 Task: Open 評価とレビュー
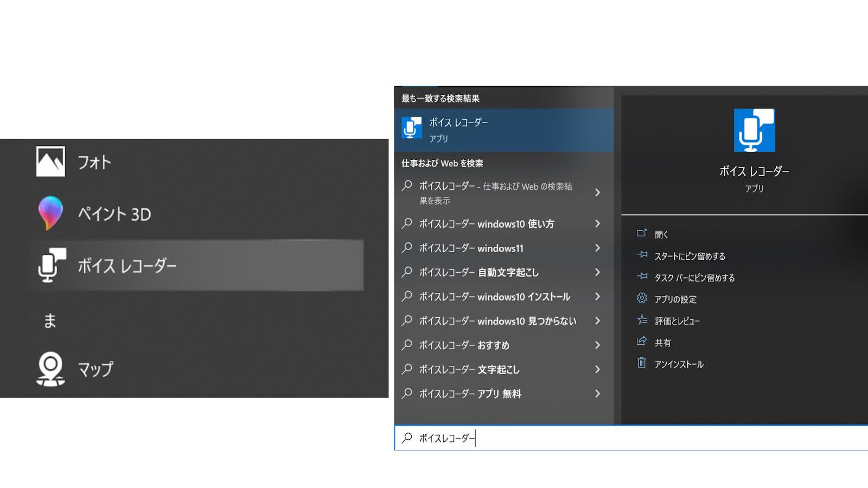point(677,321)
